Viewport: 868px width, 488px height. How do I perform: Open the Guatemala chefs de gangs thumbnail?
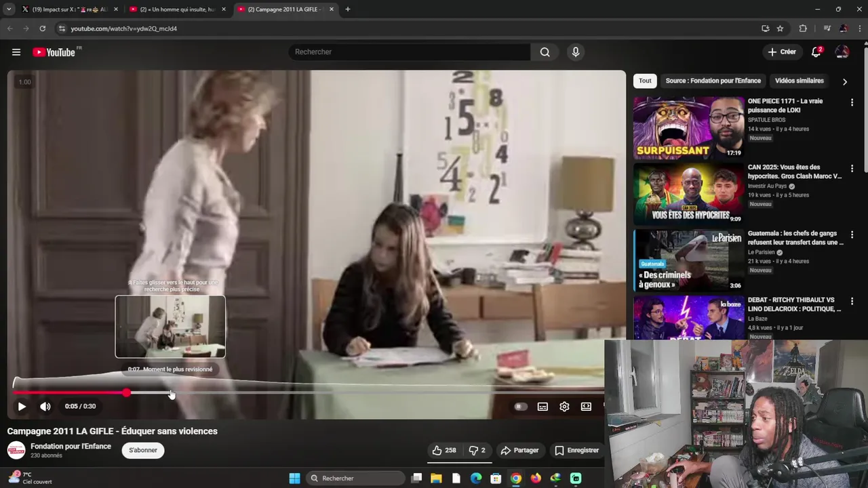point(688,260)
